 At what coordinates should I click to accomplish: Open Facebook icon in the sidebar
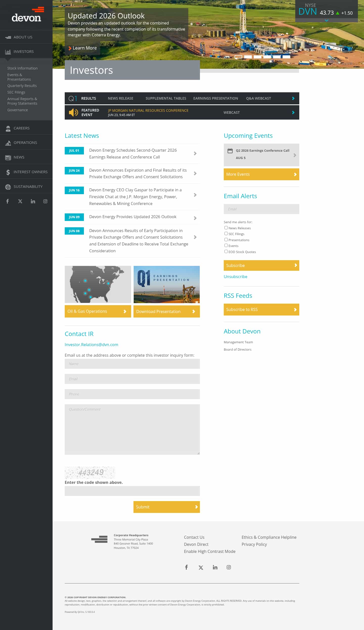coord(8,201)
